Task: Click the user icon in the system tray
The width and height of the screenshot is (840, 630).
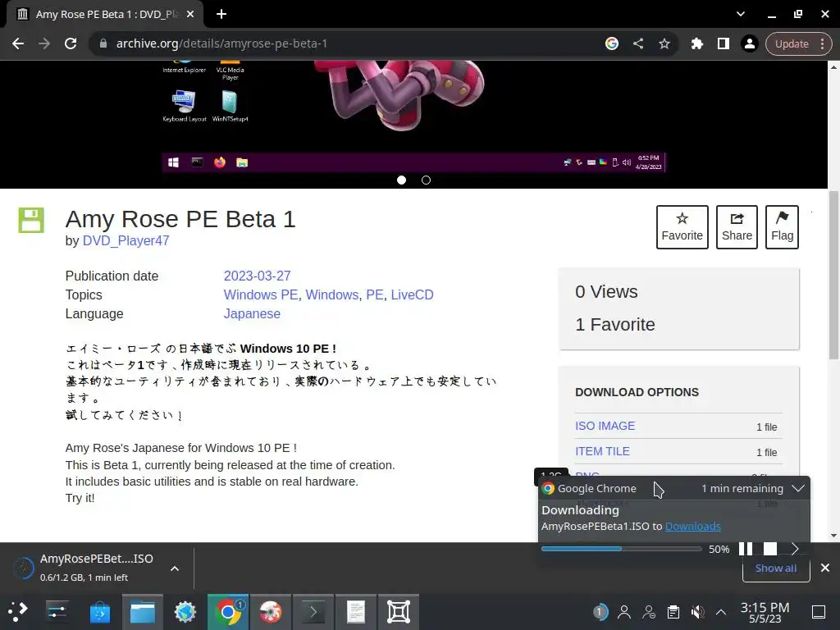Action: (x=624, y=611)
